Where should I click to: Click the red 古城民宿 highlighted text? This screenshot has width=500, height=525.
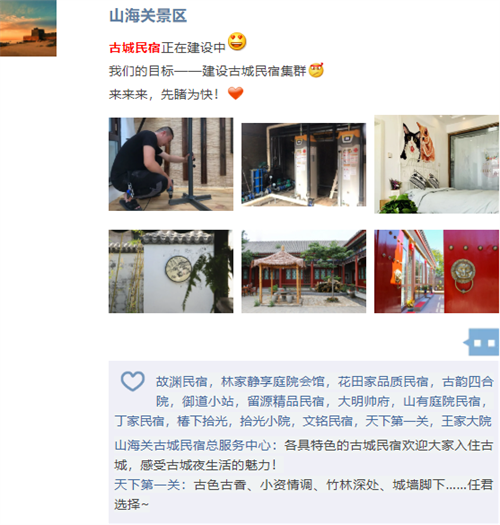135,48
